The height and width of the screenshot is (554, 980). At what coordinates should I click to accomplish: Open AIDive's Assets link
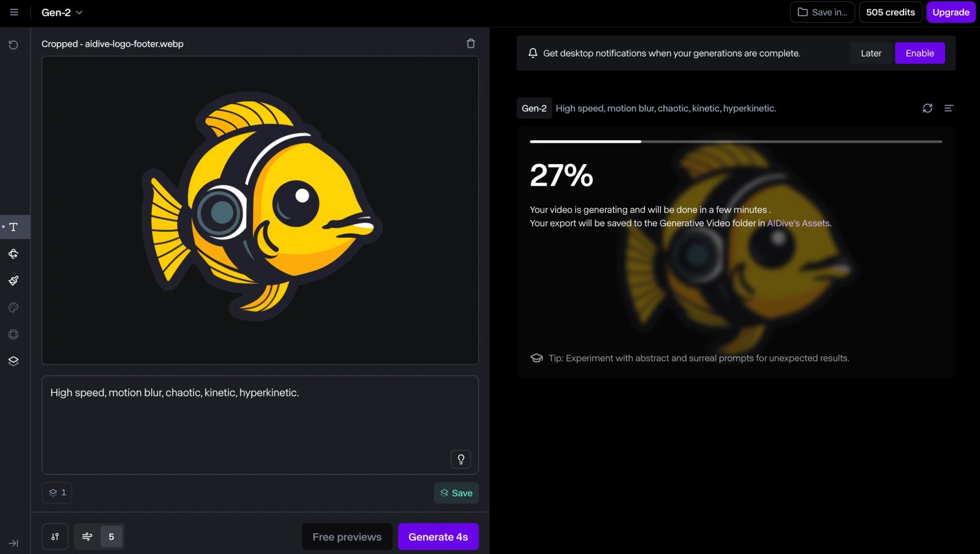coord(798,223)
